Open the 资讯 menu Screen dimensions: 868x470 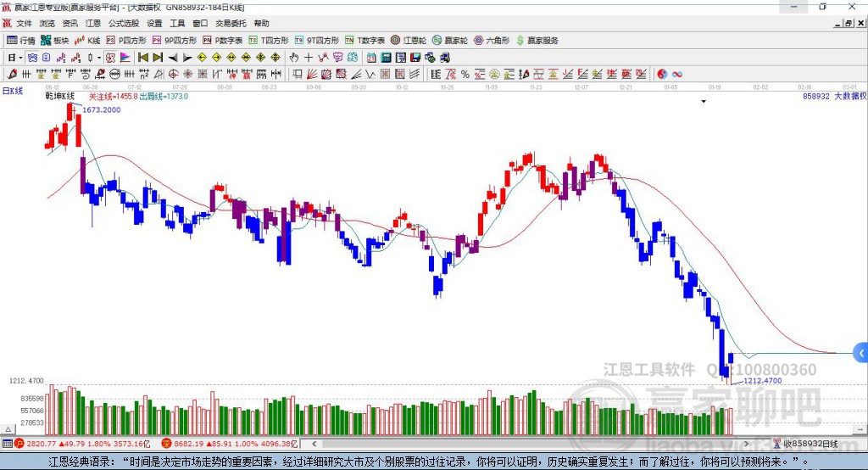pyautogui.click(x=70, y=23)
